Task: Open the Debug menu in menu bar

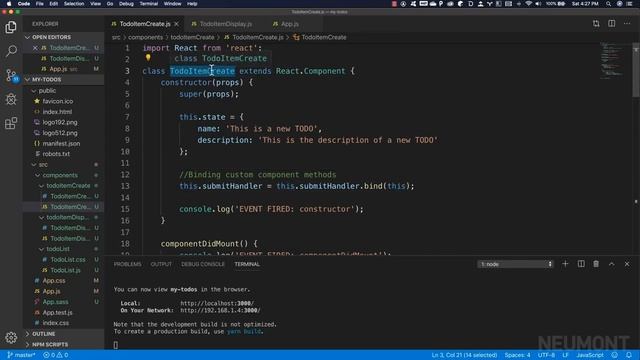Action: [x=126, y=4]
